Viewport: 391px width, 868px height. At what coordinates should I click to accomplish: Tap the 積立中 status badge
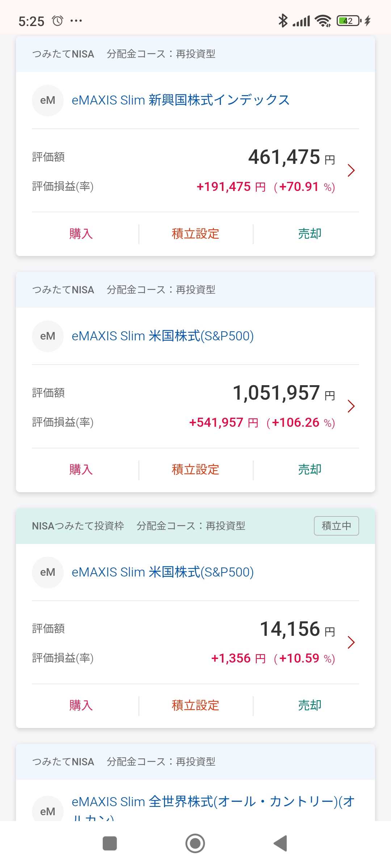pos(336,526)
